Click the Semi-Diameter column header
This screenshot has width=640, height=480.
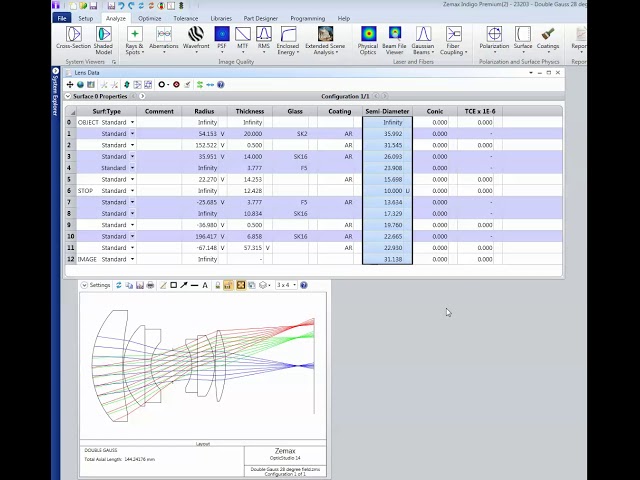click(x=387, y=111)
